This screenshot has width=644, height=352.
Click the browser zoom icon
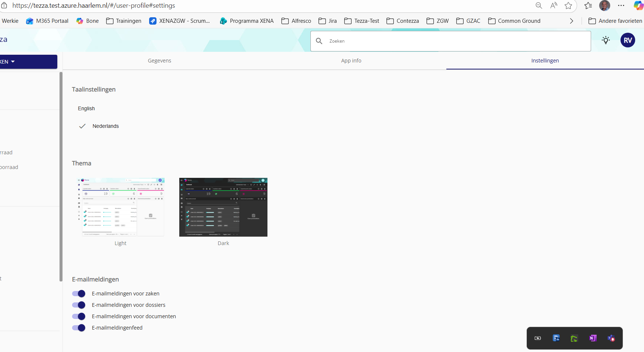tap(539, 6)
